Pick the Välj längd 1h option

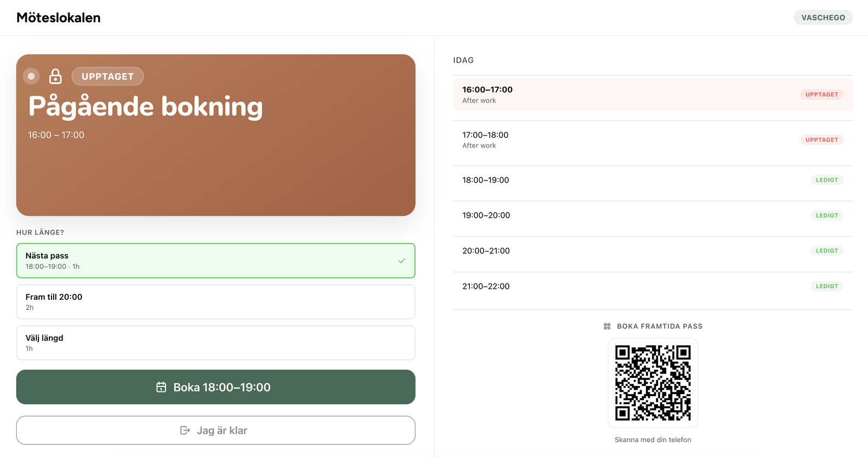(216, 343)
